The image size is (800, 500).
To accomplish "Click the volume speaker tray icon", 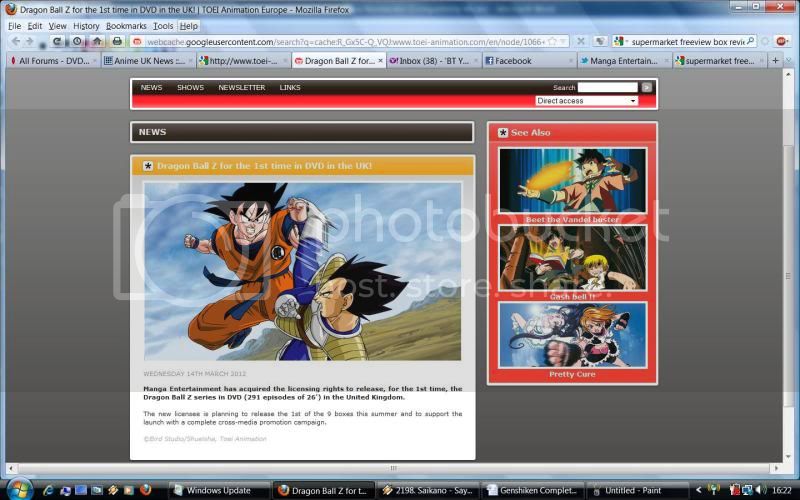I will [x=760, y=490].
